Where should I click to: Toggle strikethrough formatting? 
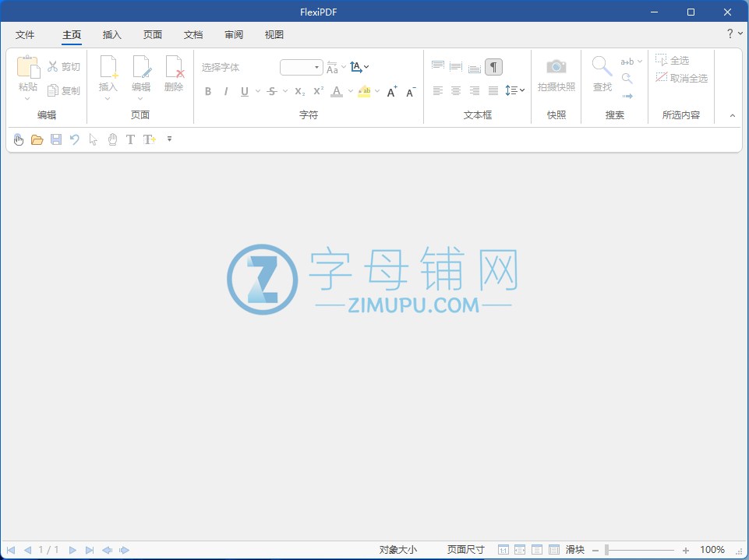pyautogui.click(x=272, y=91)
